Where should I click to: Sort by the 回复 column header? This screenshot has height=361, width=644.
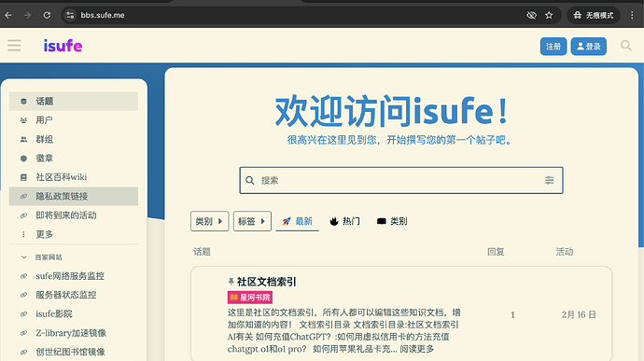coord(496,252)
